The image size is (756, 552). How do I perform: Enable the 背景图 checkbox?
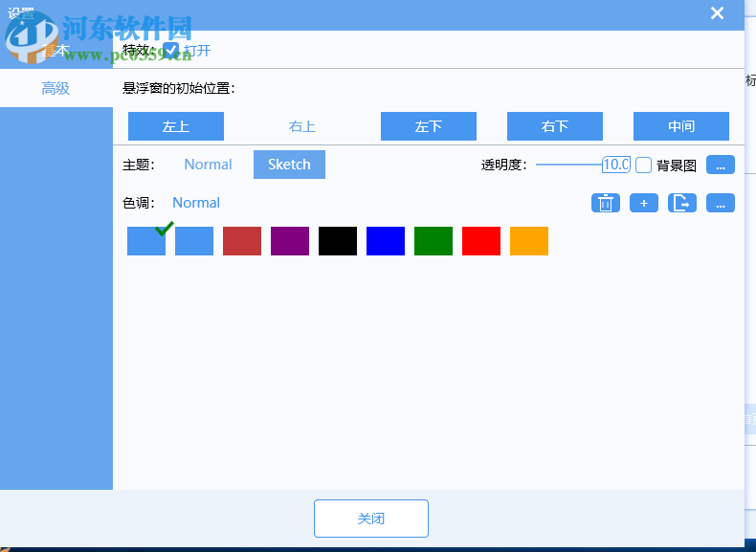coord(643,165)
